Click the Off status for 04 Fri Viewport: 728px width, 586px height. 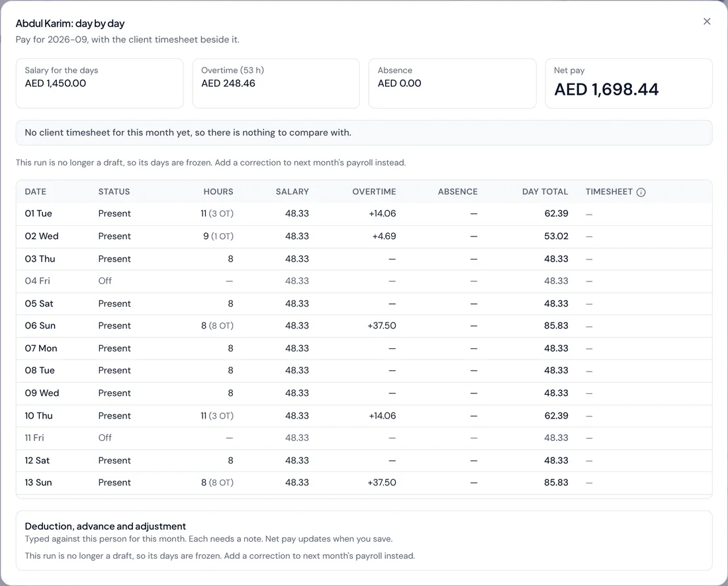(x=105, y=281)
